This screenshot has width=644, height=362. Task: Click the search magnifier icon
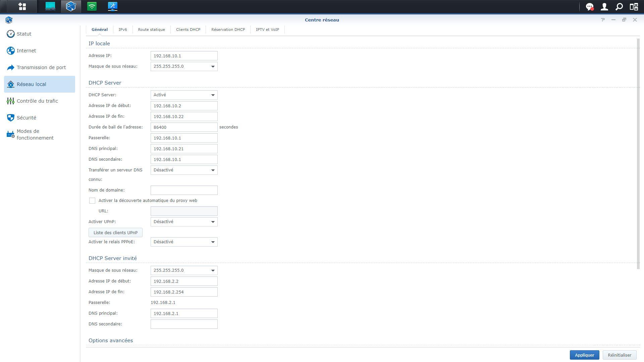(619, 7)
